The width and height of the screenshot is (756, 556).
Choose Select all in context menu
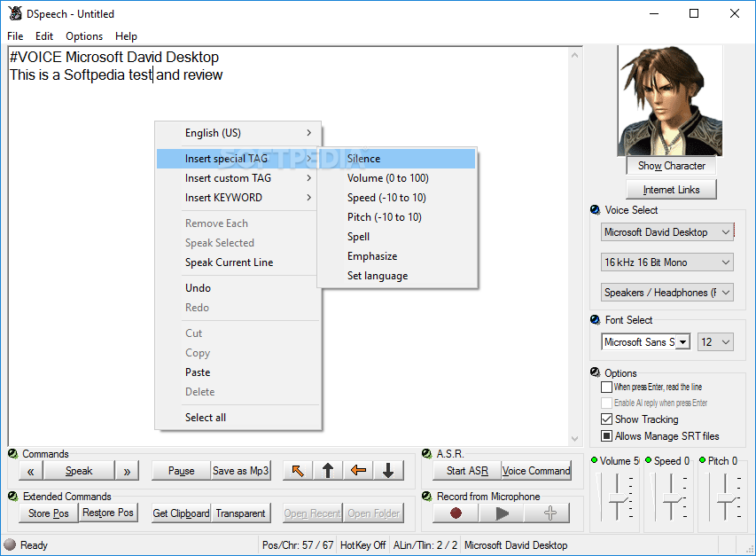click(239, 417)
